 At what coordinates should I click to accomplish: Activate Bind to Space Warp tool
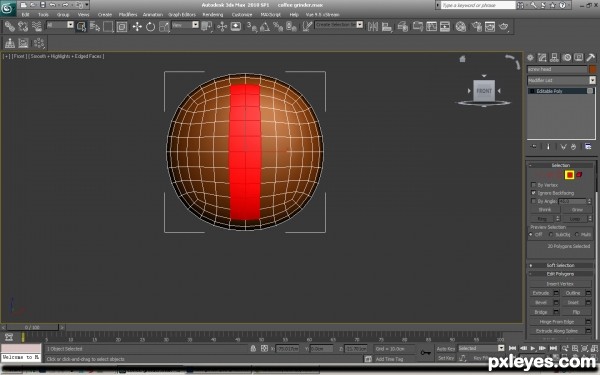pyautogui.click(x=37, y=26)
